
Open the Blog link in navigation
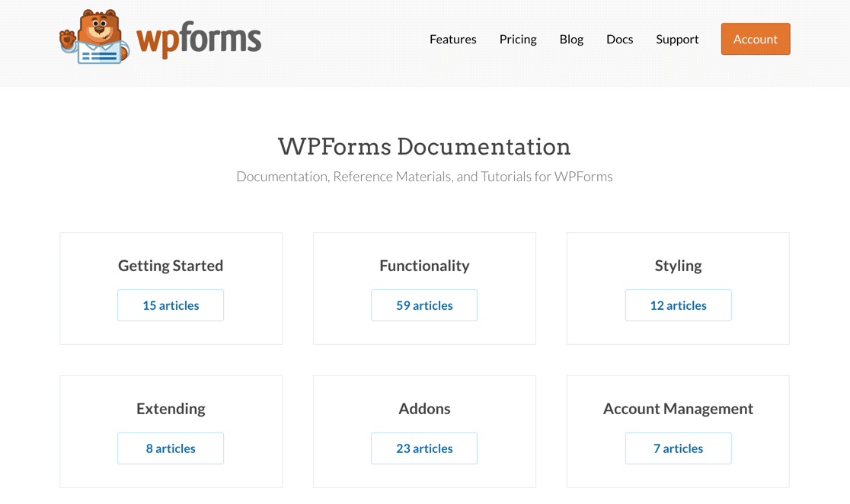(571, 40)
